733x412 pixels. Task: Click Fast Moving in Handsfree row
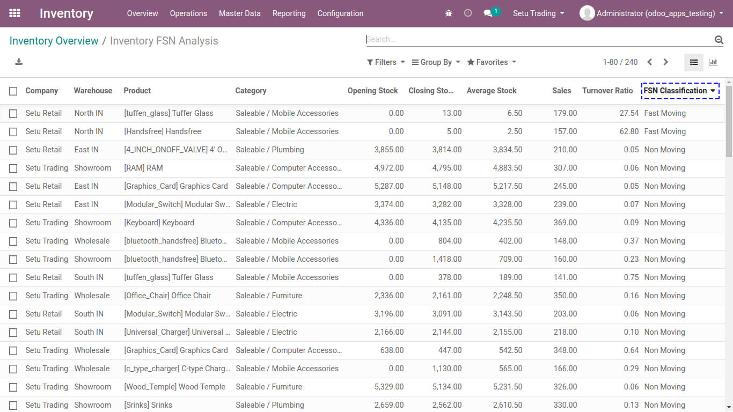pos(665,131)
